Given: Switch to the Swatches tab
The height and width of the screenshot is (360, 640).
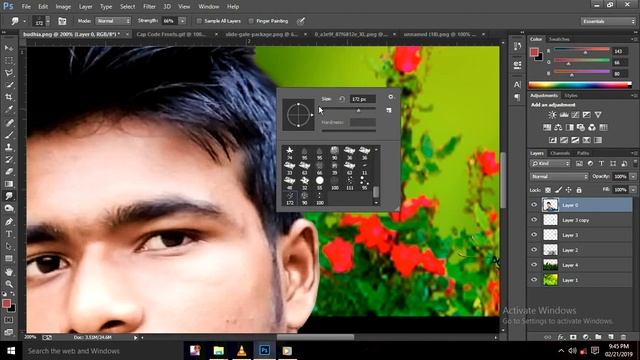Looking at the screenshot, I should [x=559, y=39].
